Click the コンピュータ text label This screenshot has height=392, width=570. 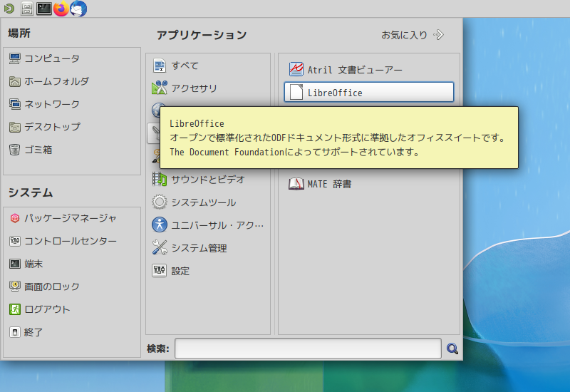(52, 58)
